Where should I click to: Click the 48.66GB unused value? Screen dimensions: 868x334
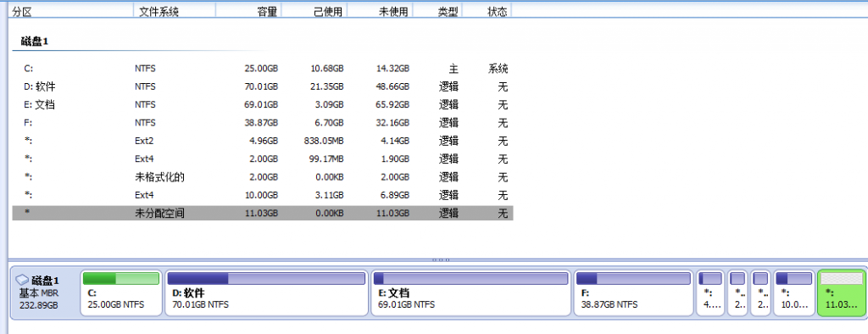[392, 87]
